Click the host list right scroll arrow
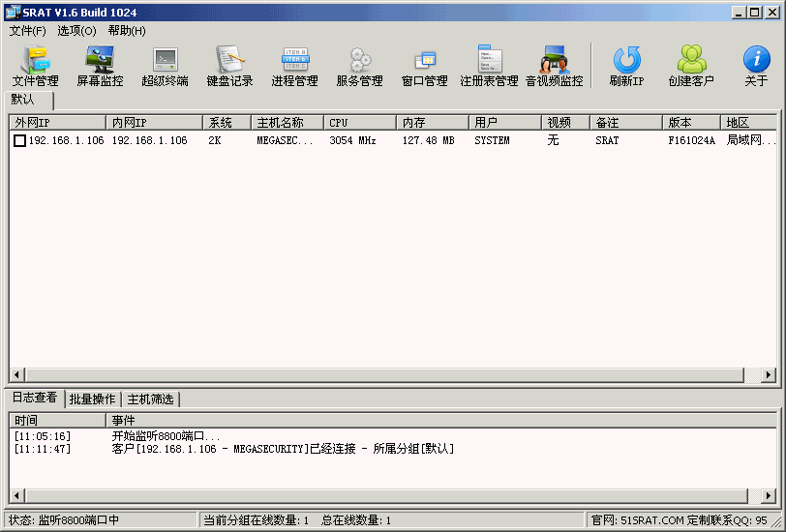The image size is (786, 532). point(769,374)
